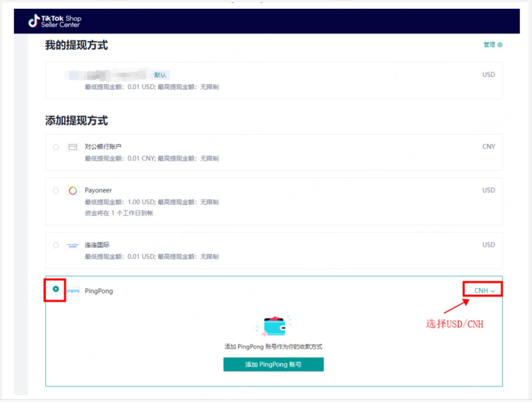Screen dimensions: 532x402
Task: Click the USD text in default withdrawal method
Action: (x=489, y=75)
